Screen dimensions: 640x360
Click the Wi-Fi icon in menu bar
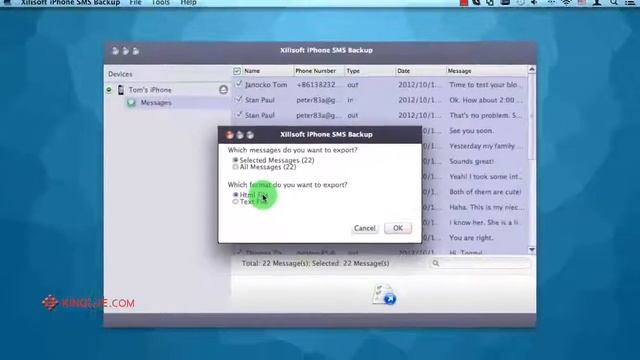pyautogui.click(x=566, y=2)
